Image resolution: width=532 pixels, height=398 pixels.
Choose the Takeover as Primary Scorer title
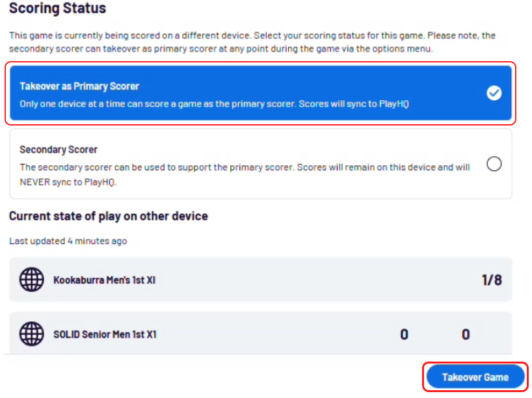point(79,86)
